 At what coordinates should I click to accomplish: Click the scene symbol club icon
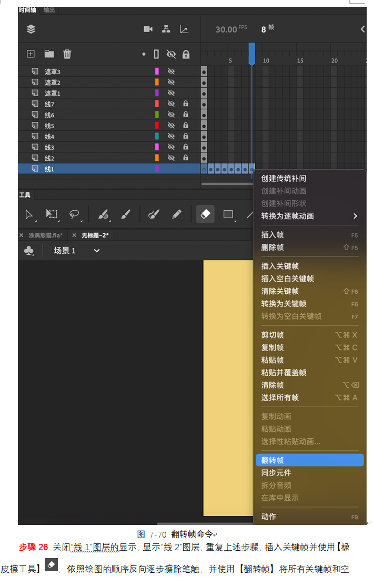[x=28, y=251]
